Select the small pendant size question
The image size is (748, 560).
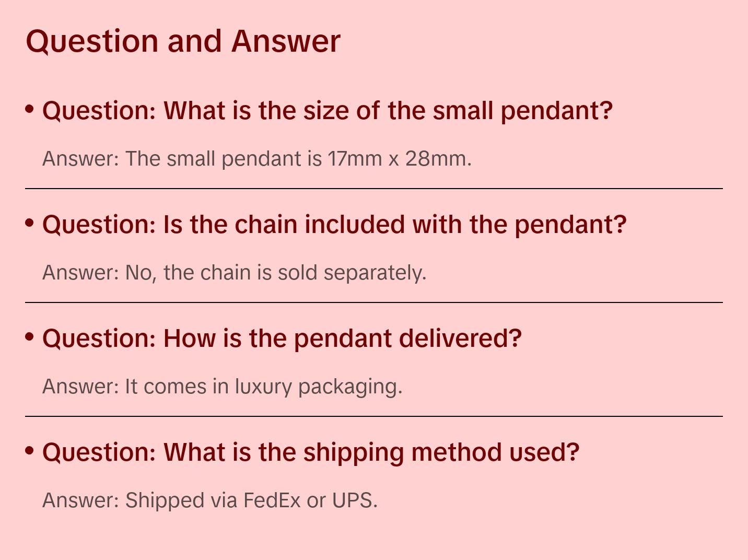tap(327, 111)
